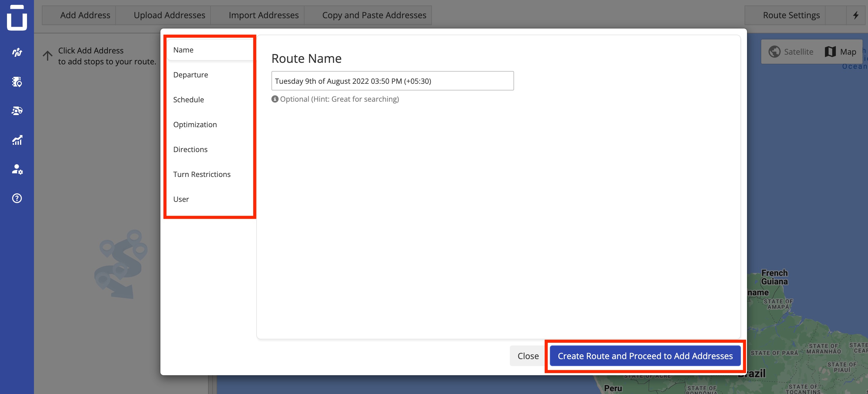The width and height of the screenshot is (868, 394).
Task: Open the team drivers sidebar icon
Action: tap(17, 111)
